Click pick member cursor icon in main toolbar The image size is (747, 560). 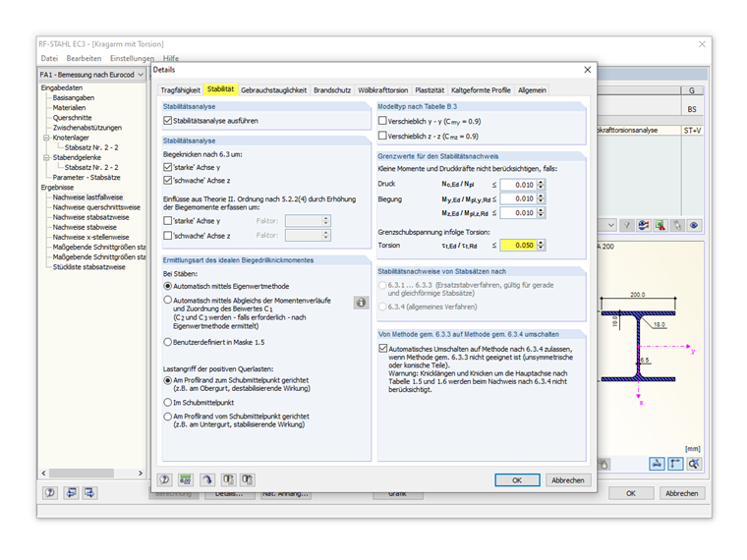tap(677, 225)
